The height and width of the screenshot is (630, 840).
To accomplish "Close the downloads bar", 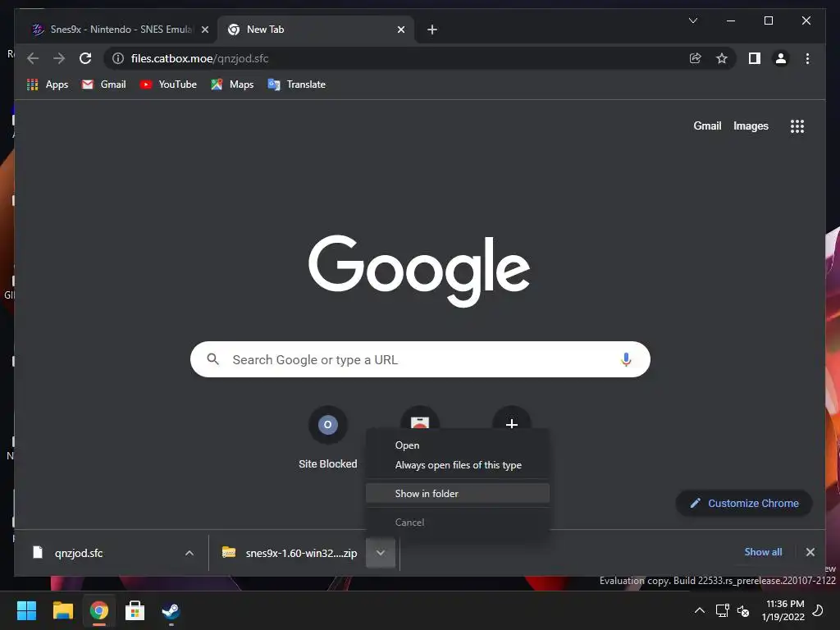I will pyautogui.click(x=810, y=552).
